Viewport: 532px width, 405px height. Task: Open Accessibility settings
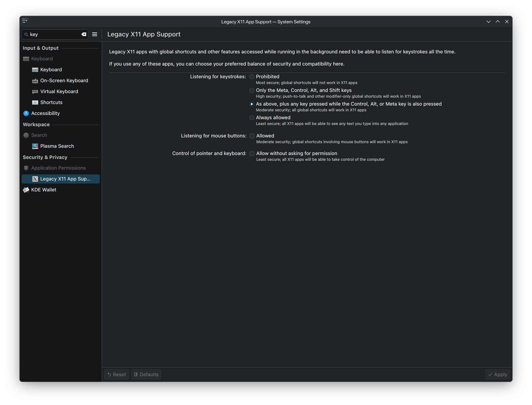click(61, 113)
